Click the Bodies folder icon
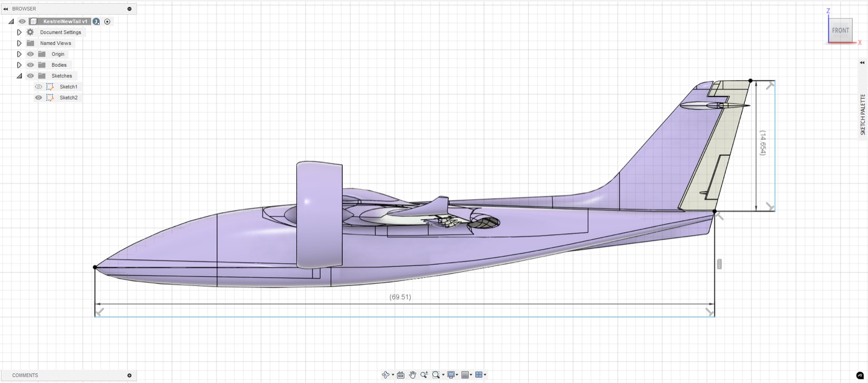 (x=42, y=65)
